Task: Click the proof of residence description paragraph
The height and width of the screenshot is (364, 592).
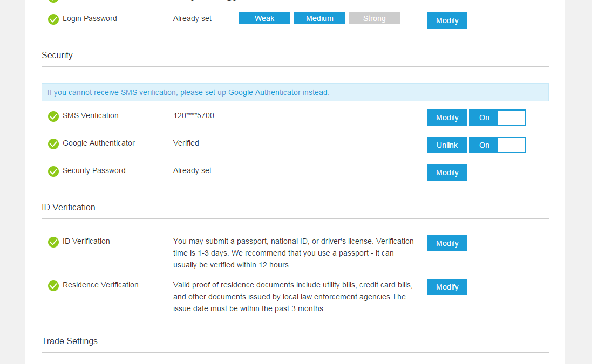Action: point(293,297)
